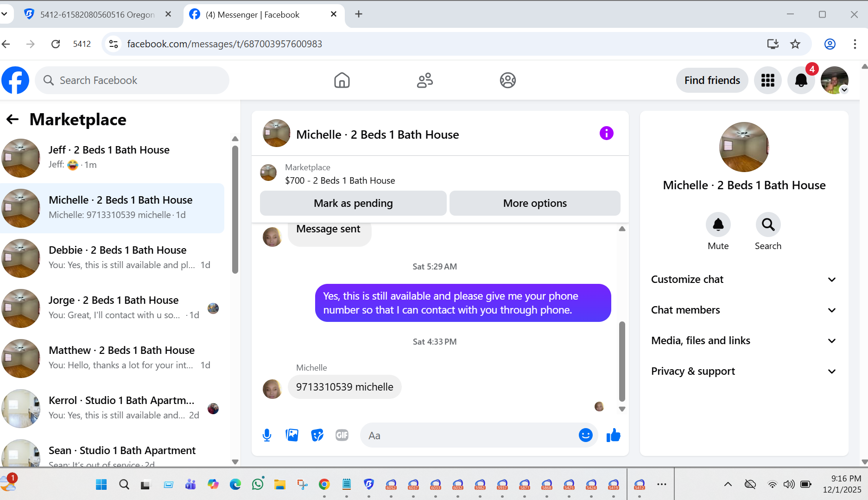Install app icon in the address bar
Image resolution: width=868 pixels, height=500 pixels.
(x=773, y=44)
